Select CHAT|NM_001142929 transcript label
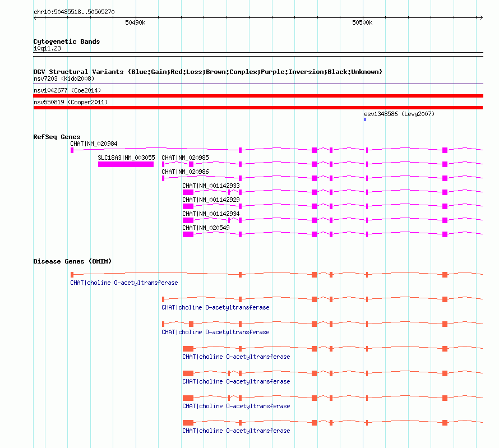The width and height of the screenshot is (499, 448). pyautogui.click(x=211, y=200)
